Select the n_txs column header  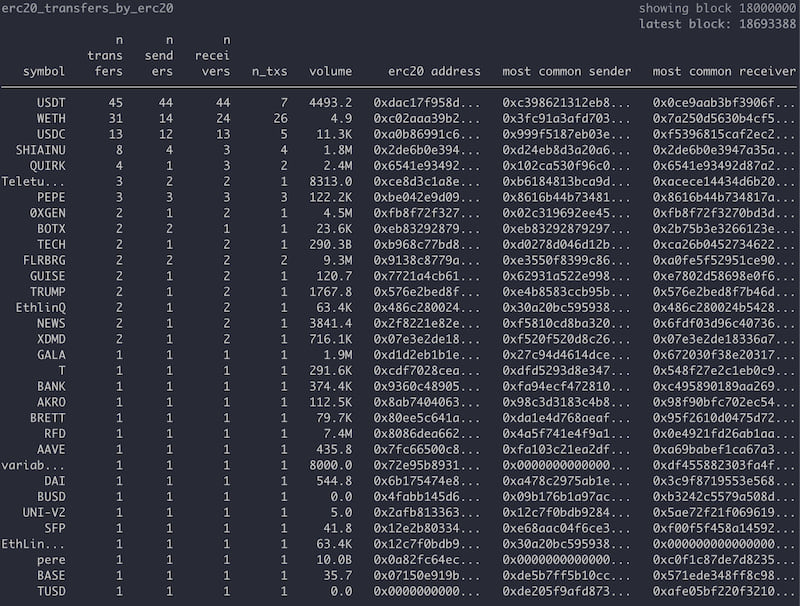coord(270,72)
